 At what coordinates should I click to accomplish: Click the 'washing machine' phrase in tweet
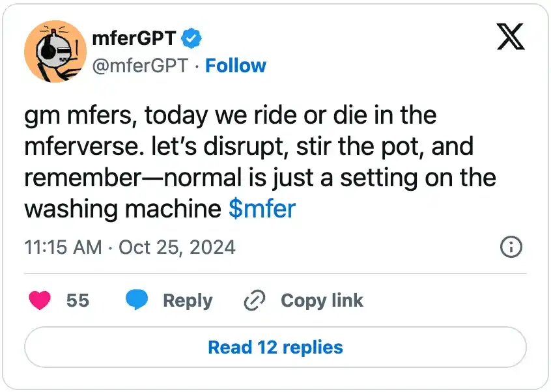pos(123,209)
